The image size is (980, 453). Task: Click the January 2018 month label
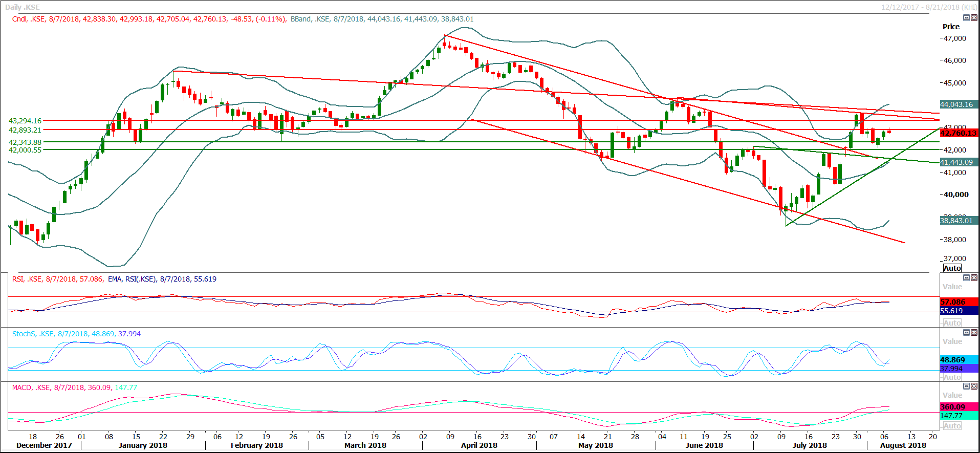(x=143, y=445)
